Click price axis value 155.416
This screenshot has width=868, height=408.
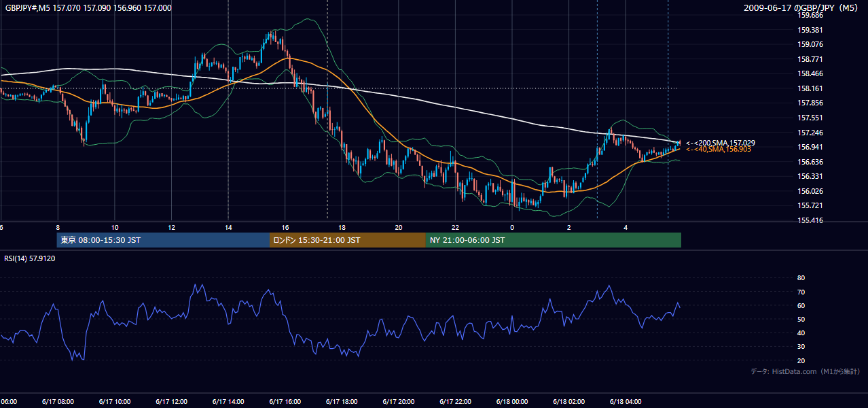[811, 220]
